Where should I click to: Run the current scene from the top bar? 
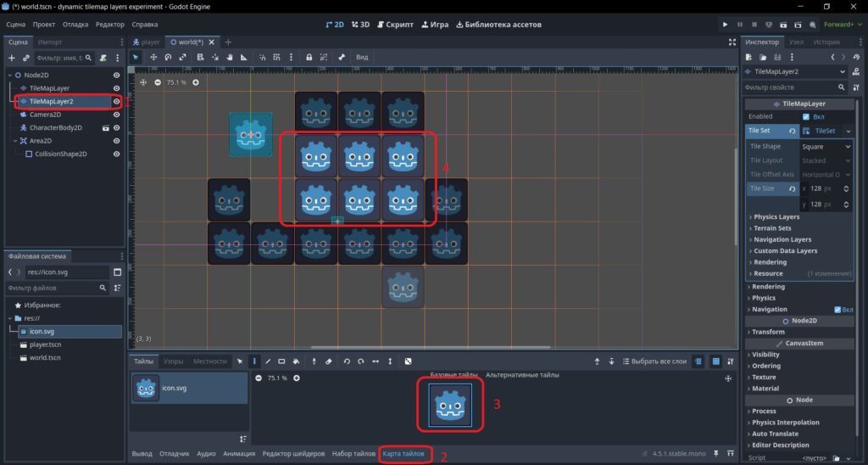pos(783,25)
